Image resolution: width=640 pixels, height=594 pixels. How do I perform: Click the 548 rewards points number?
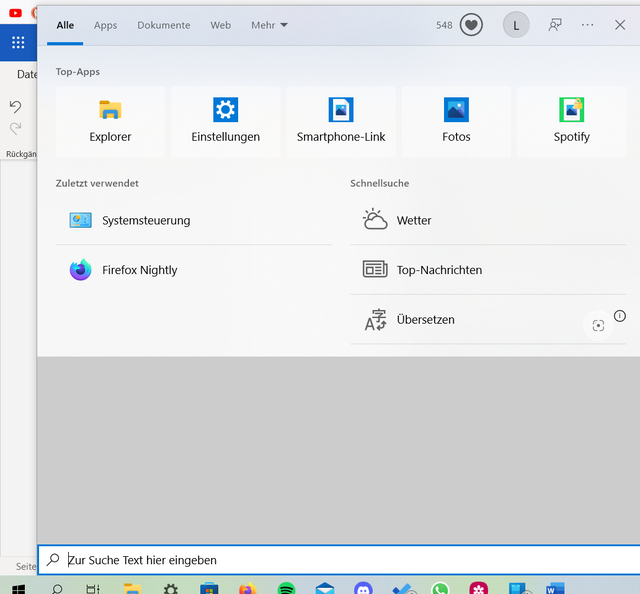pos(444,25)
